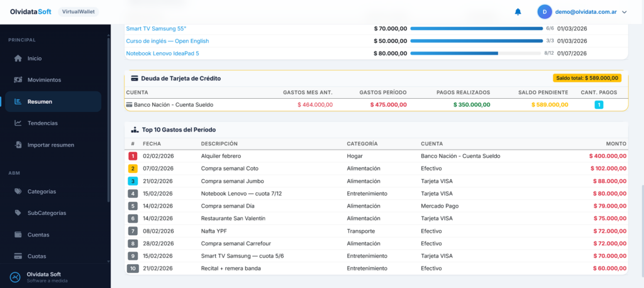Click the Tendencias chart icon
Image resolution: width=644 pixels, height=288 pixels.
pyautogui.click(x=18, y=123)
